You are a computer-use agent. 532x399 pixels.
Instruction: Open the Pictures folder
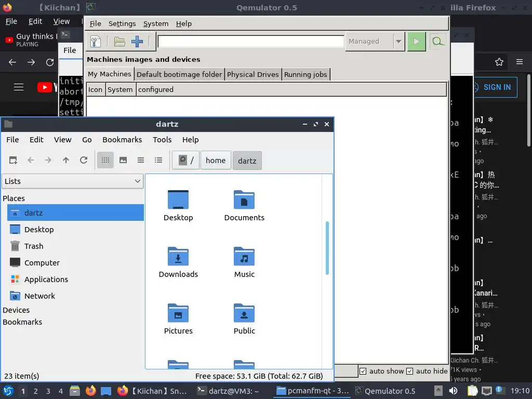pyautogui.click(x=178, y=319)
